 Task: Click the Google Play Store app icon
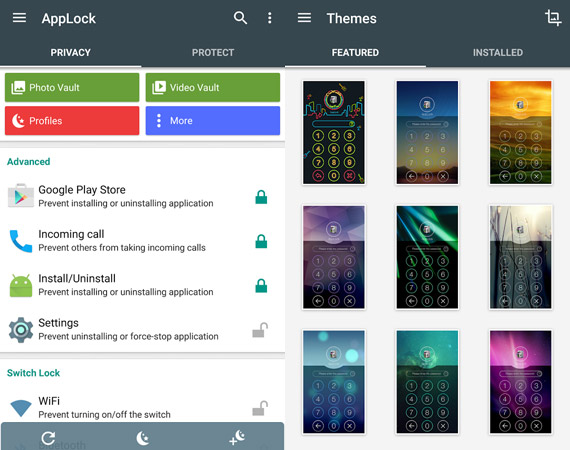click(21, 196)
